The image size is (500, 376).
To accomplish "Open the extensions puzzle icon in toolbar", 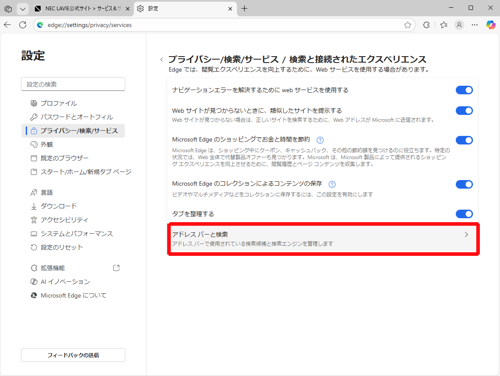I will click(x=426, y=25).
